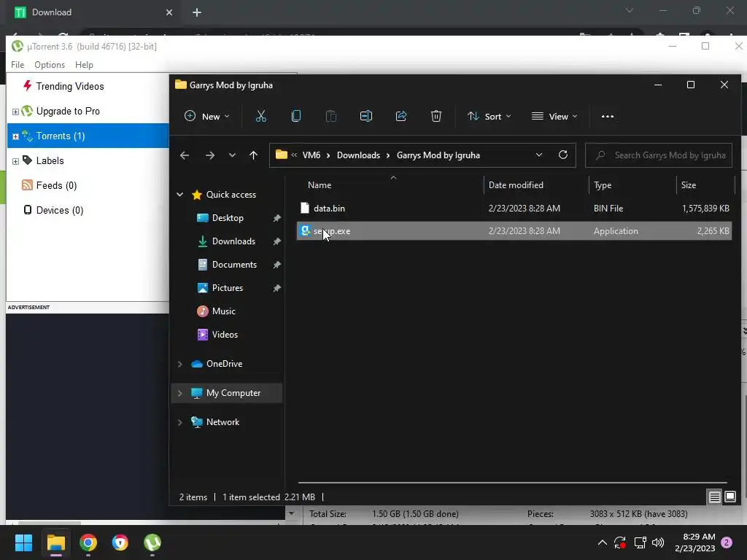Open the uTorrent File menu
Image resolution: width=747 pixels, height=560 pixels.
coord(18,65)
